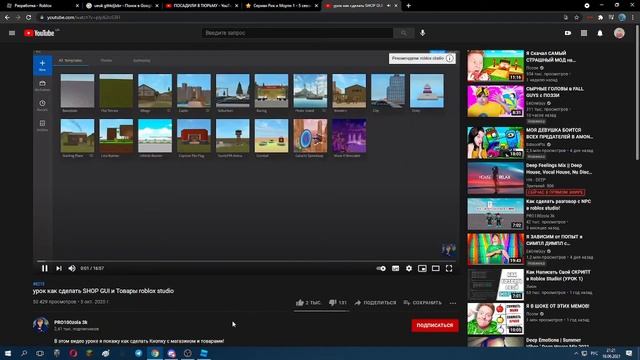Image resolution: width=640 pixels, height=360 pixels.
Task: Enter fullscreen mode
Action: click(x=449, y=268)
